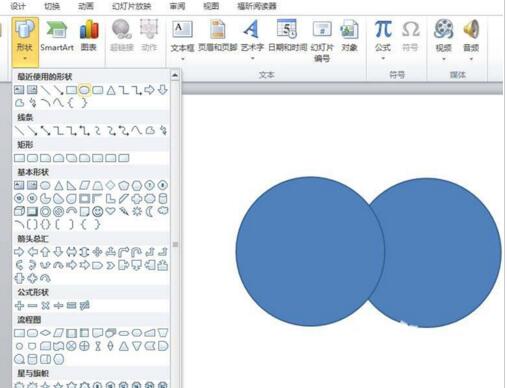Screen dimensions: 507x388
Task: Select the L-shape basic shape
Action: [x=110, y=199]
